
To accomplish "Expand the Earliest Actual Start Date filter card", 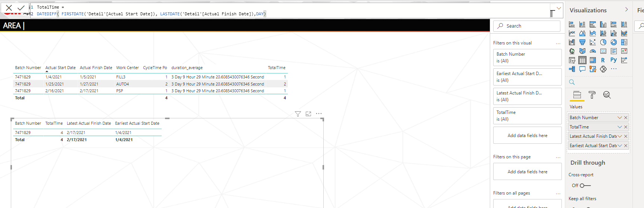I will click(x=527, y=77).
